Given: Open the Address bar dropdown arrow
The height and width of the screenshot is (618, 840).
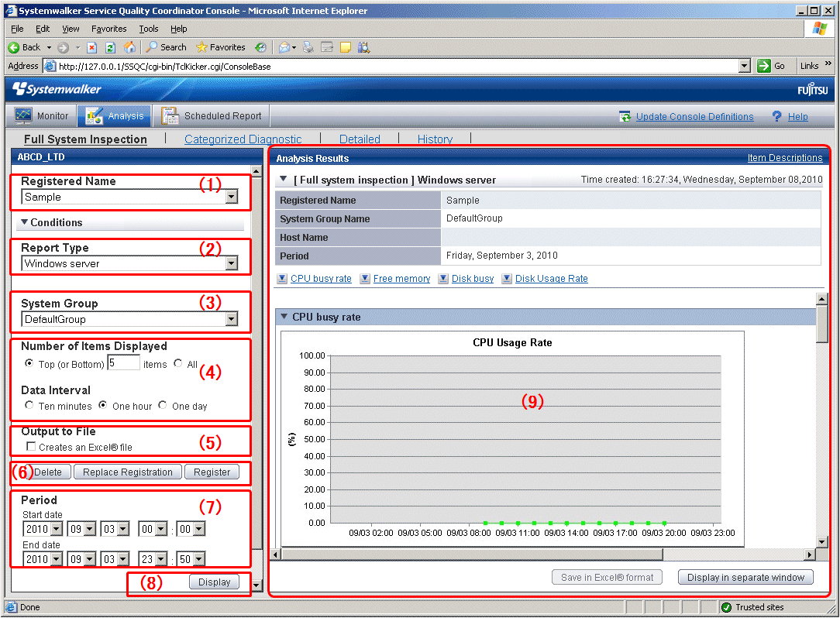Looking at the screenshot, I should 744,66.
